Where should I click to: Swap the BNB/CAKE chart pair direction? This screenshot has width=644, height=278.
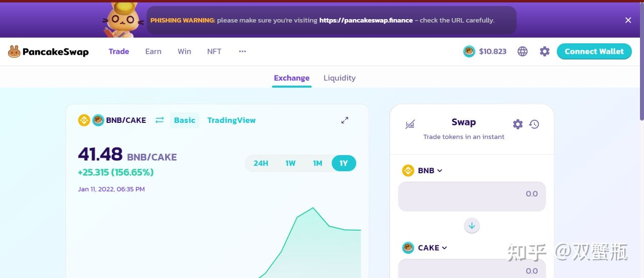[159, 120]
